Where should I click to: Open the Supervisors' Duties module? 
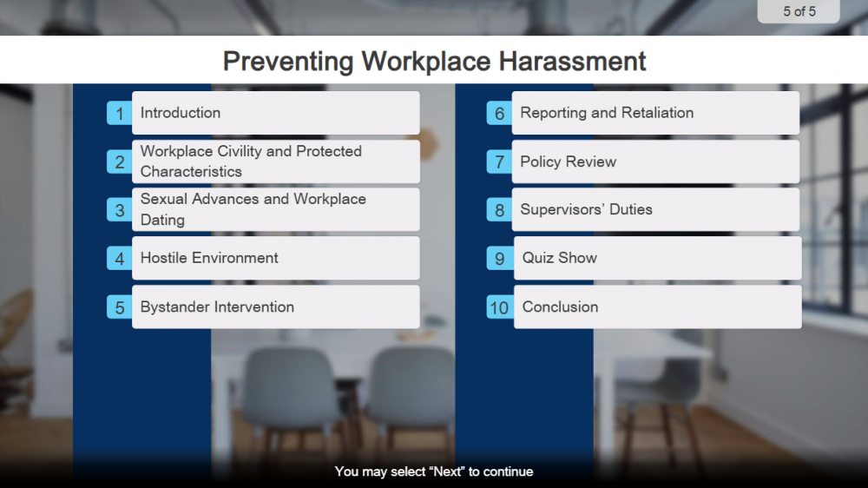655,209
